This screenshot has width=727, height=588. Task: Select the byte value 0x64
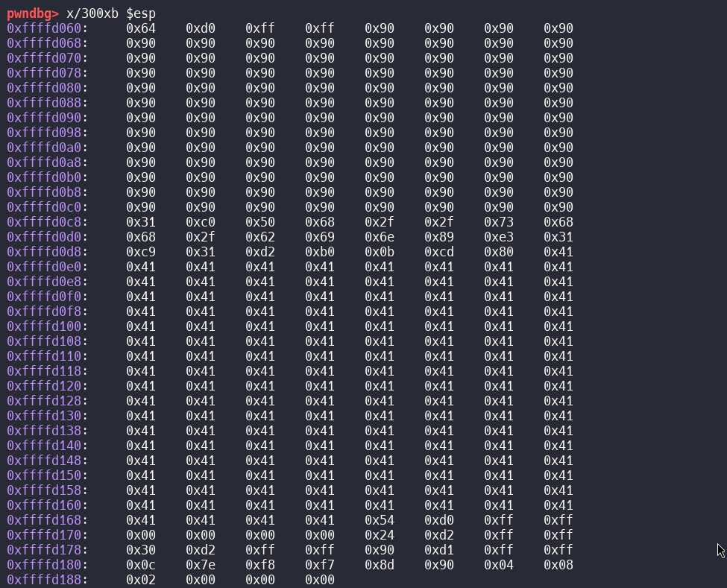[141, 28]
